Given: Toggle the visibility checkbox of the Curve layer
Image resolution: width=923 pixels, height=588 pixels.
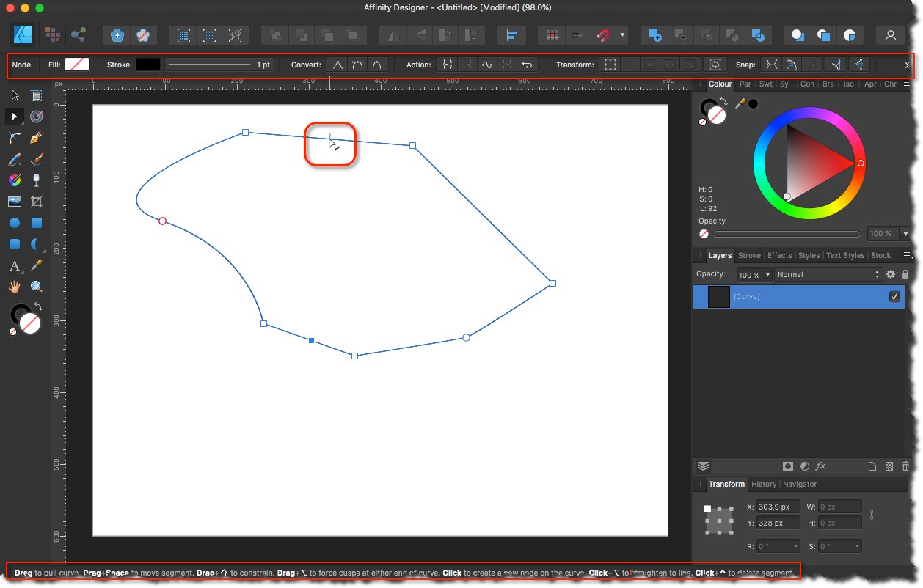Looking at the screenshot, I should coord(894,296).
